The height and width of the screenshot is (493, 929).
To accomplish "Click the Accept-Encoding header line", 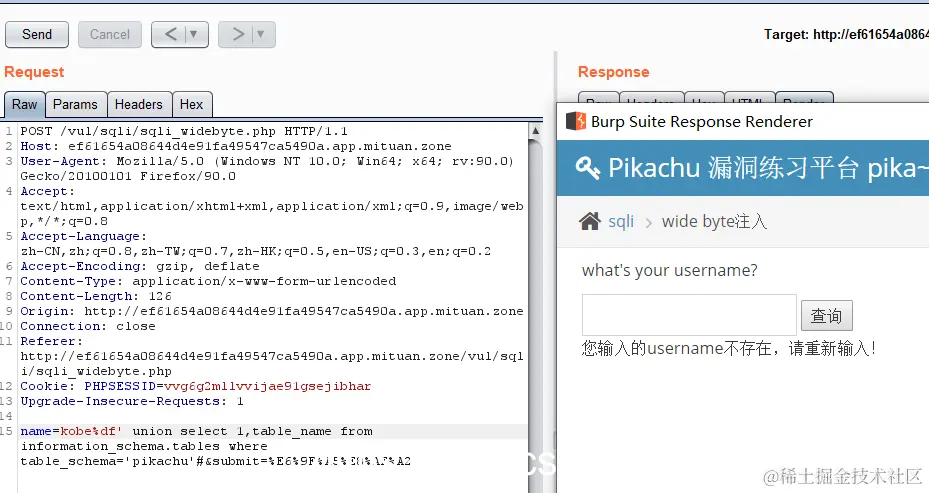I will coord(140,266).
